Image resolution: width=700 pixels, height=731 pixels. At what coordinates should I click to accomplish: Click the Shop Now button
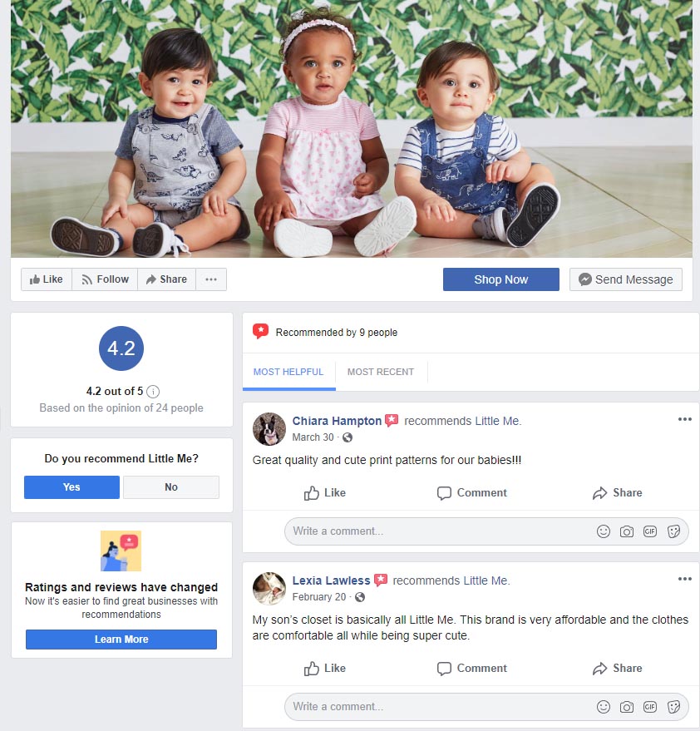click(501, 279)
